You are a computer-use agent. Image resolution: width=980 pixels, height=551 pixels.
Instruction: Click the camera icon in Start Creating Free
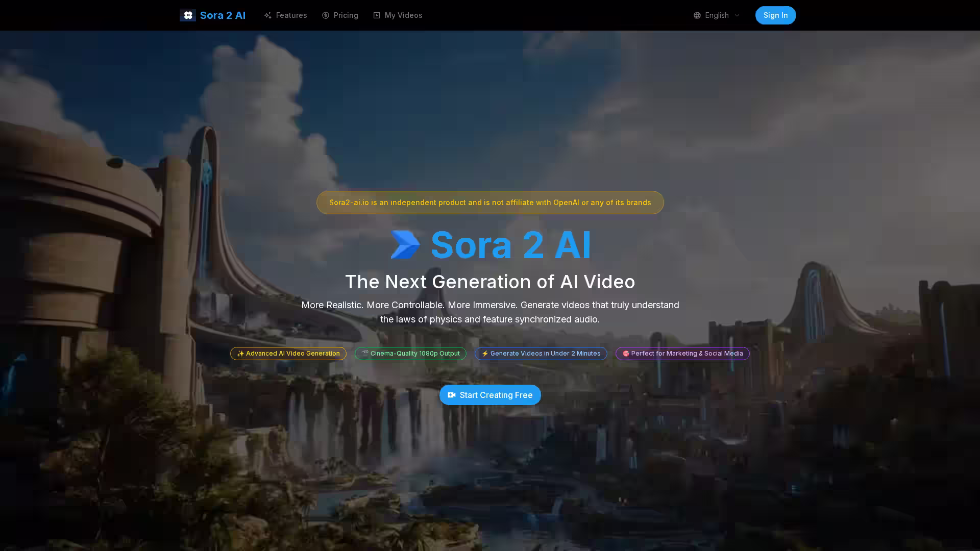451,395
